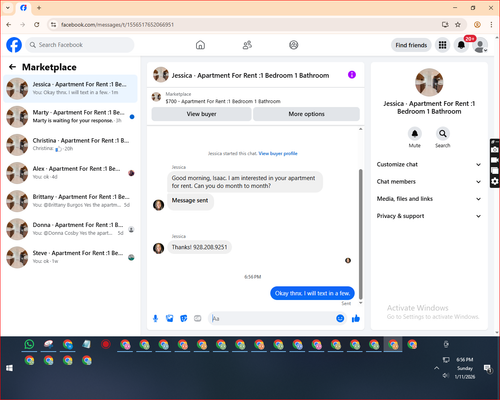This screenshot has width=500, height=400.
Task: Click the voice clip microphone icon
Action: (x=155, y=318)
